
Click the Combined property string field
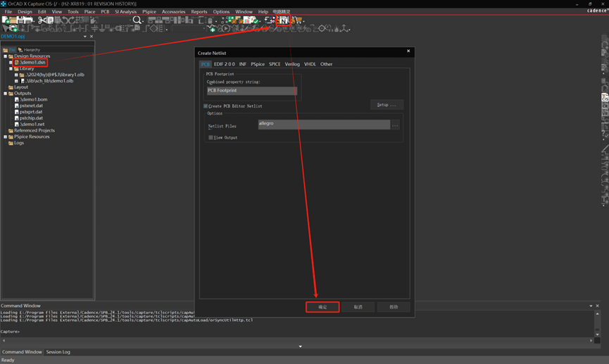(251, 91)
